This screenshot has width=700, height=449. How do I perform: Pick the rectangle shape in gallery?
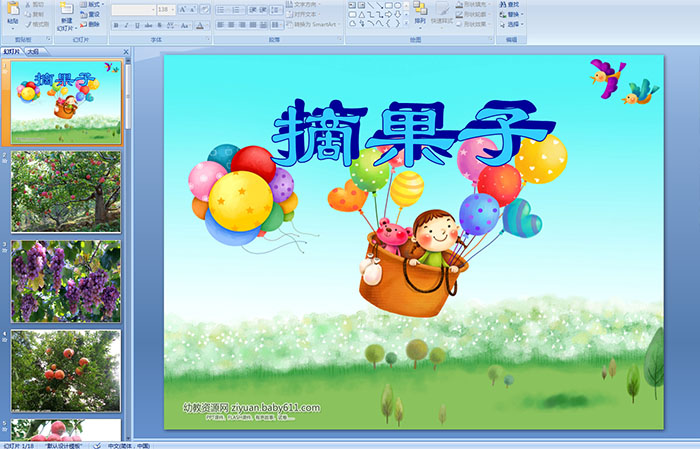click(388, 5)
